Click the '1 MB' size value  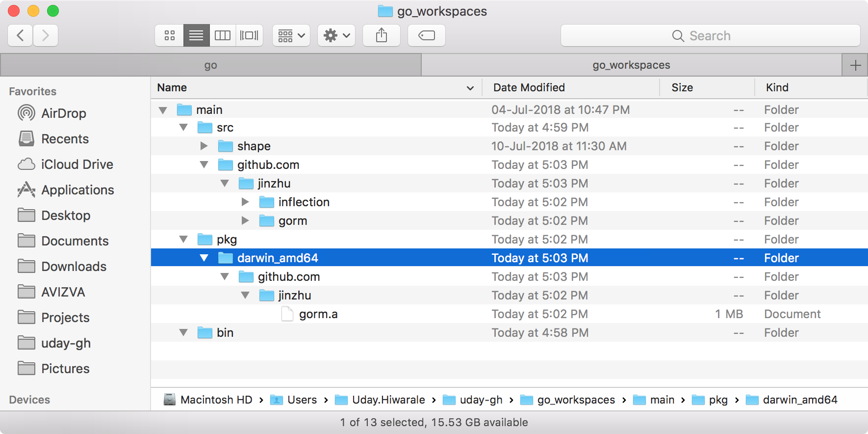click(729, 314)
